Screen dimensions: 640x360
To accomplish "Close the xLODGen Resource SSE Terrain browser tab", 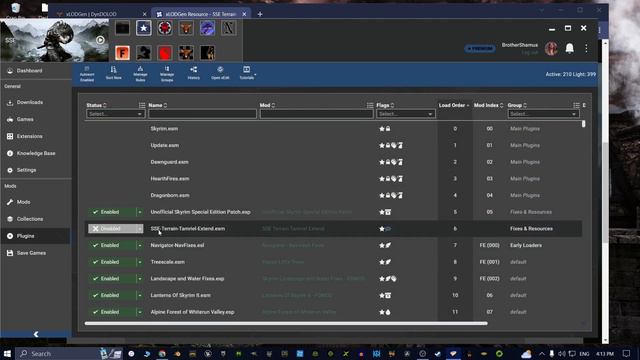I will tap(244, 14).
